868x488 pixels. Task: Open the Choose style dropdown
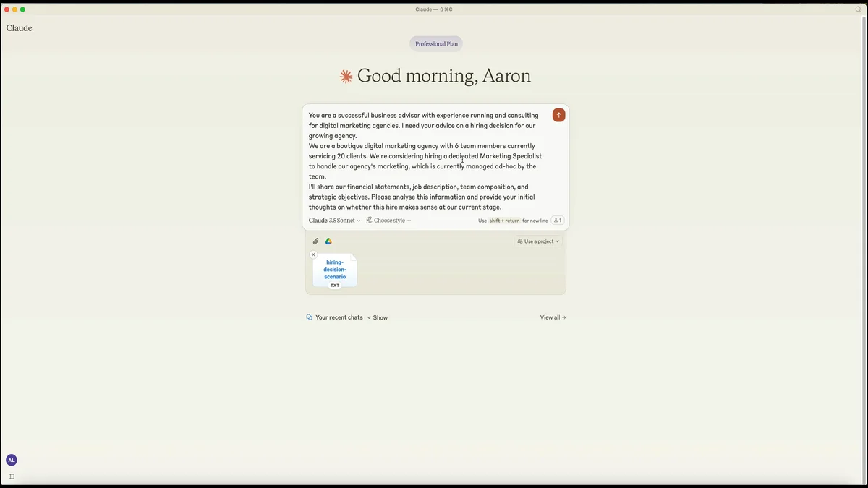[x=388, y=221]
